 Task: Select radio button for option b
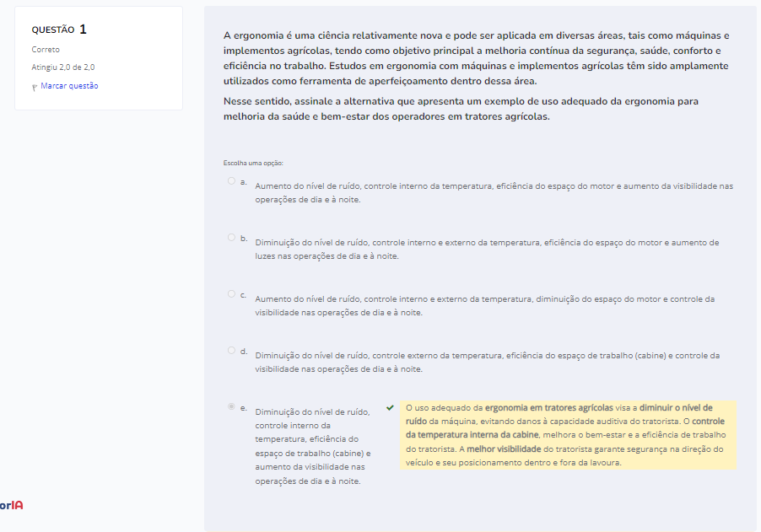231,238
